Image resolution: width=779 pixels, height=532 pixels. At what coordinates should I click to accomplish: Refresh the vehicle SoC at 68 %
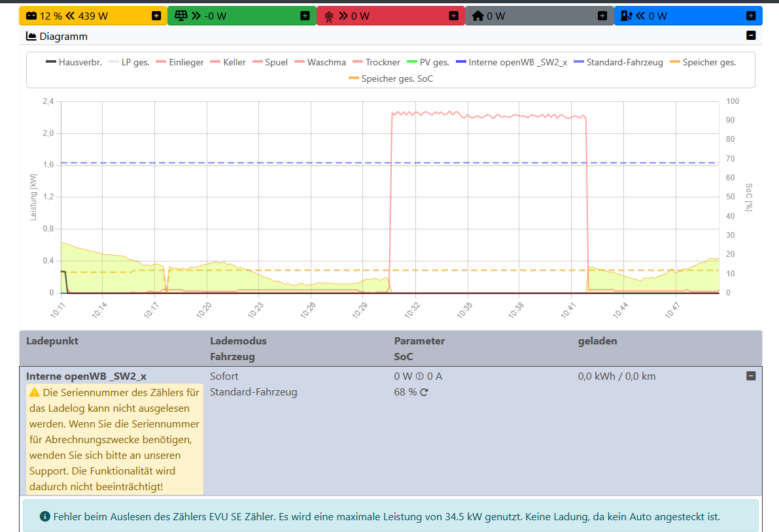point(424,392)
